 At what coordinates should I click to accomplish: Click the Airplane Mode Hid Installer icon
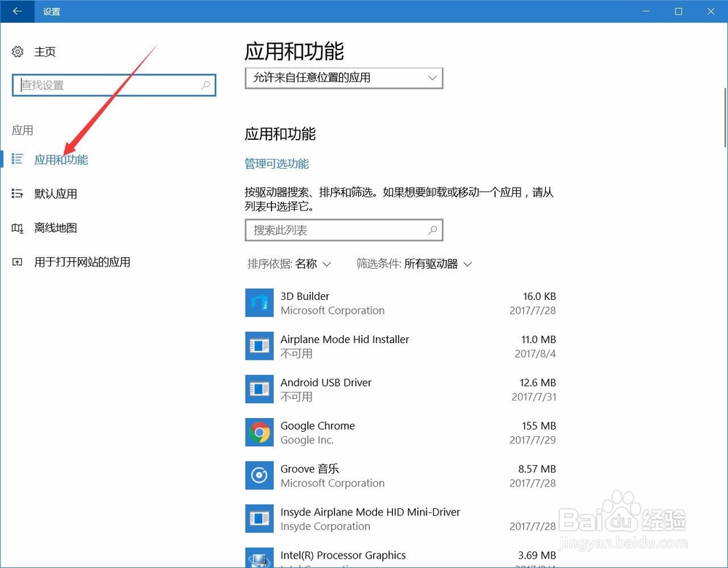tap(259, 346)
